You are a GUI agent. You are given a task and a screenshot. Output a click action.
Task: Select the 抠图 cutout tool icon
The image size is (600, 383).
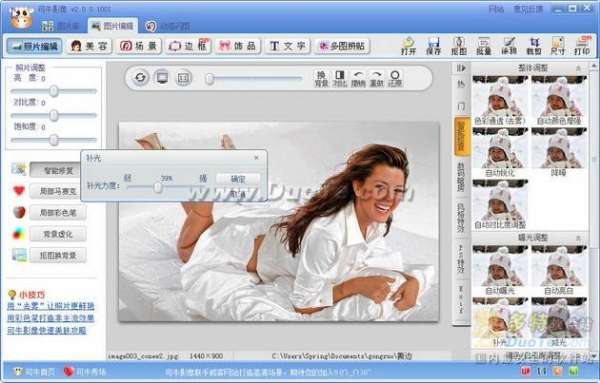pyautogui.click(x=458, y=46)
